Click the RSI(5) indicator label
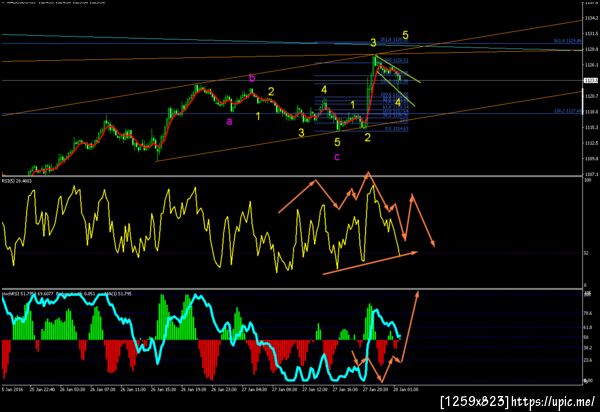 (x=17, y=181)
